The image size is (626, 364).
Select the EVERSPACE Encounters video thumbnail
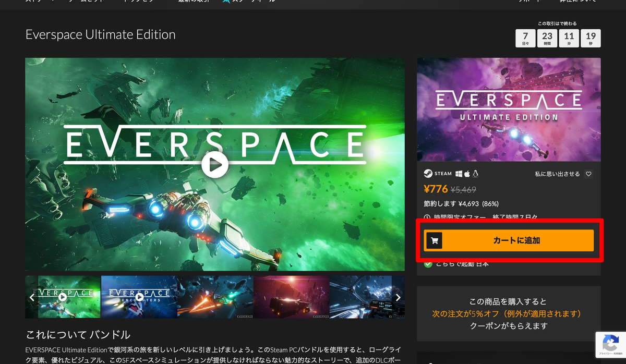coord(139,297)
